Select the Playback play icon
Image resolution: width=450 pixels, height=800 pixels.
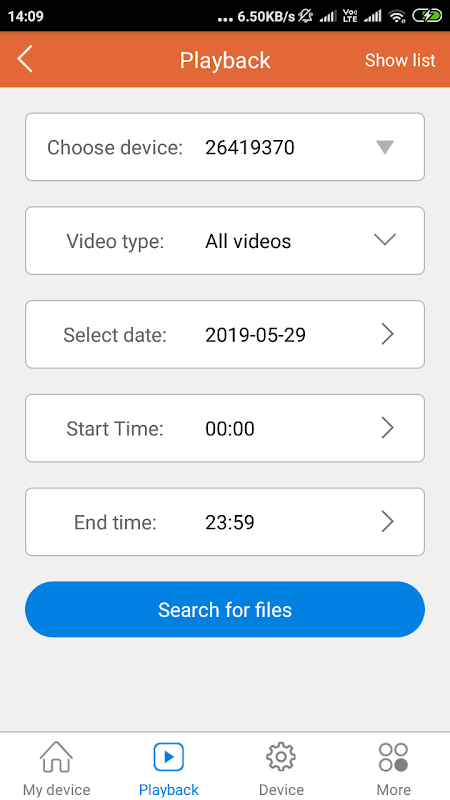(x=169, y=757)
